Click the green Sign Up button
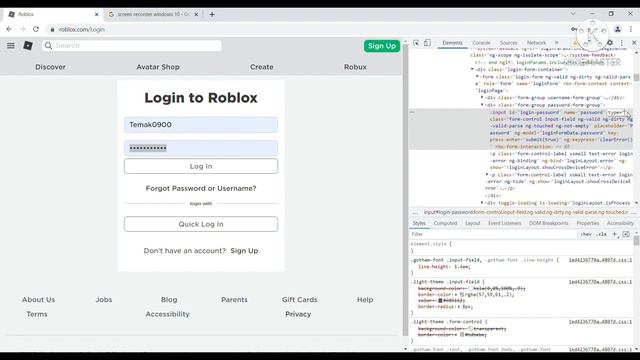 point(382,46)
